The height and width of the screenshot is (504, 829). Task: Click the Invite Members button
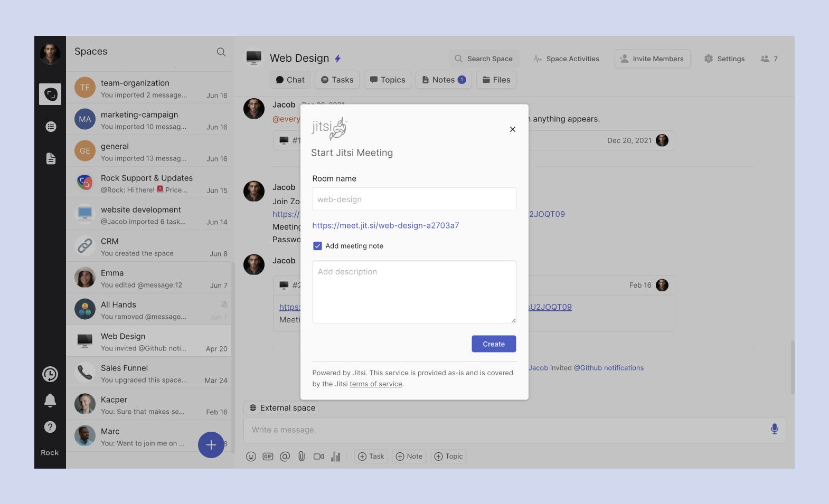(651, 59)
